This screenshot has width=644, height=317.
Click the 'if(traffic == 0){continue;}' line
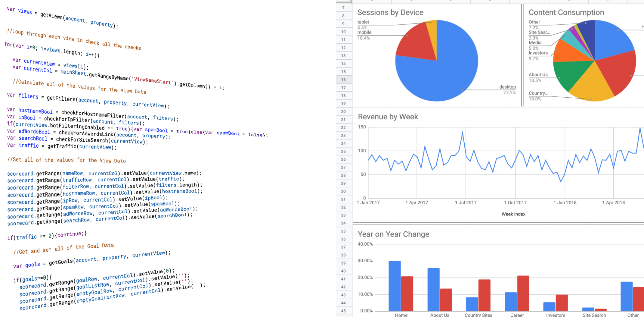tap(47, 236)
